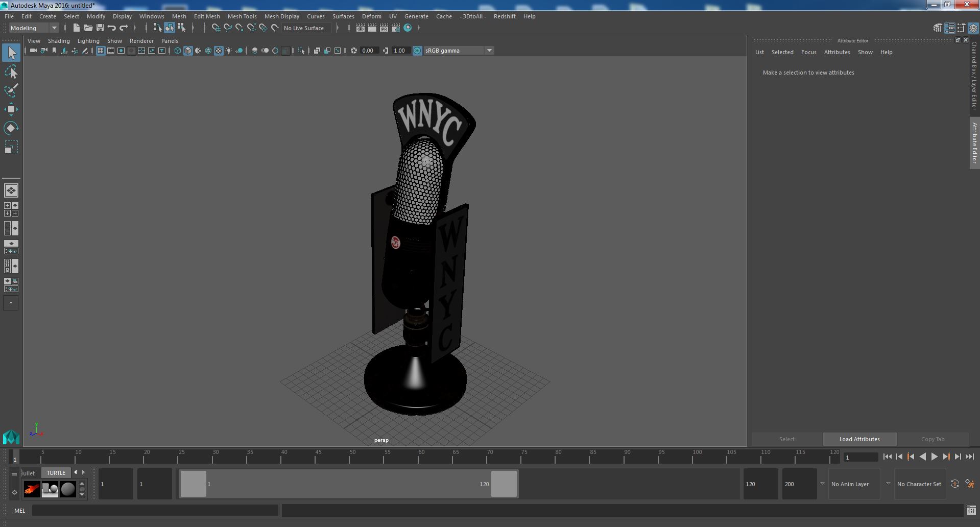Play animation forwards
980x527 pixels.
pos(934,457)
